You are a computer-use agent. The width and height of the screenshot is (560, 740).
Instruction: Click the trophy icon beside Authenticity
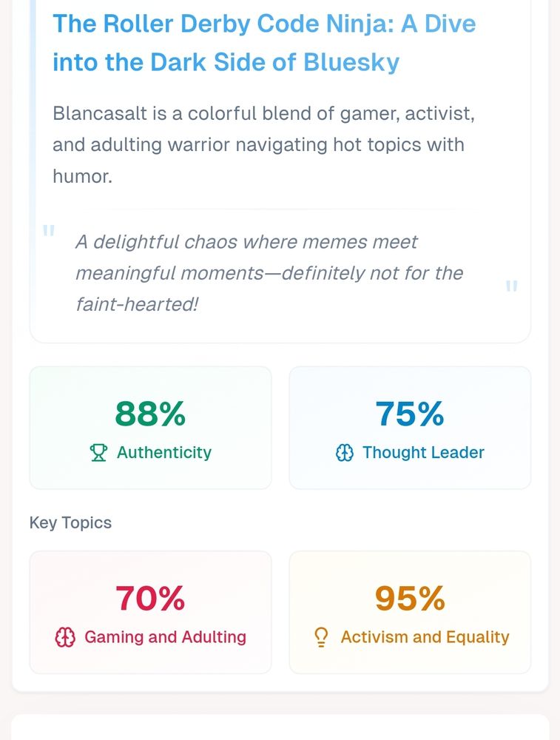coord(98,453)
